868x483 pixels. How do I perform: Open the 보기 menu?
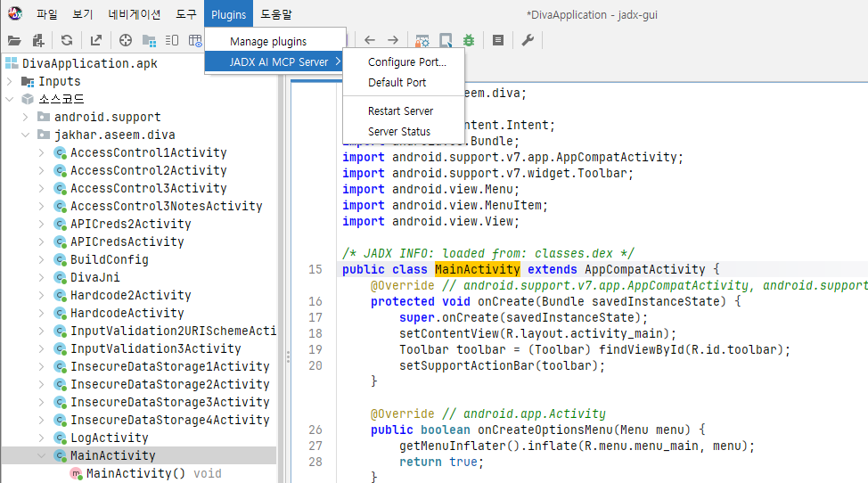[x=83, y=14]
